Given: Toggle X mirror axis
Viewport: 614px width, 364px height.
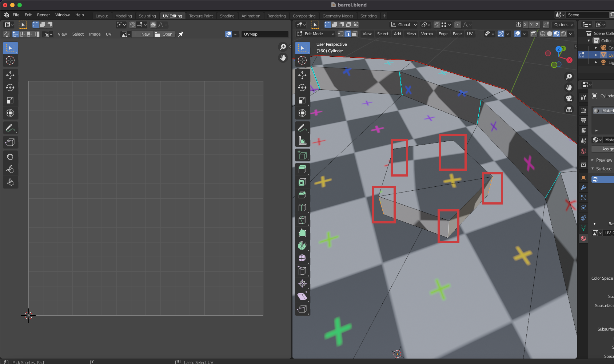Looking at the screenshot, I should tap(525, 25).
